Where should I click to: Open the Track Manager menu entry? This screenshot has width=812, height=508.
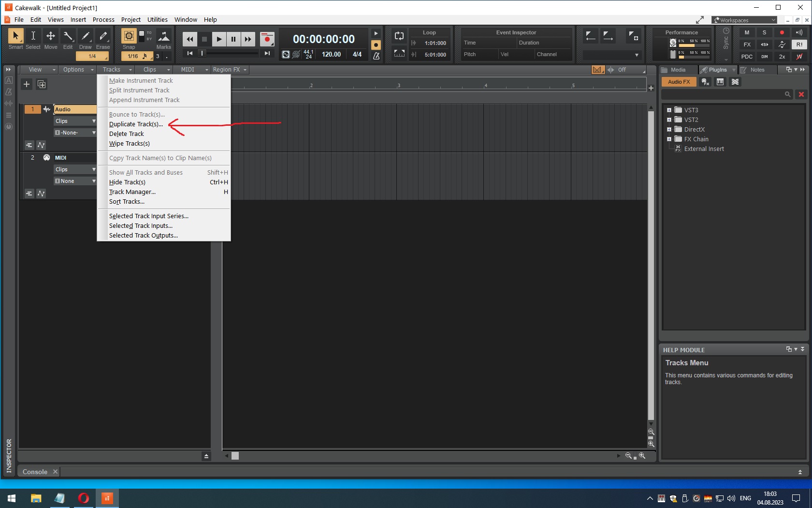pos(132,192)
